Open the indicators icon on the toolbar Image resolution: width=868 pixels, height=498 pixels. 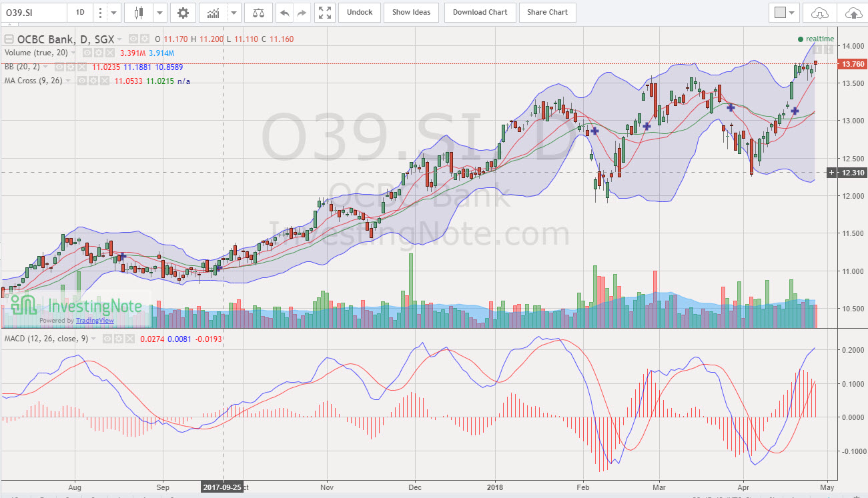tap(215, 12)
